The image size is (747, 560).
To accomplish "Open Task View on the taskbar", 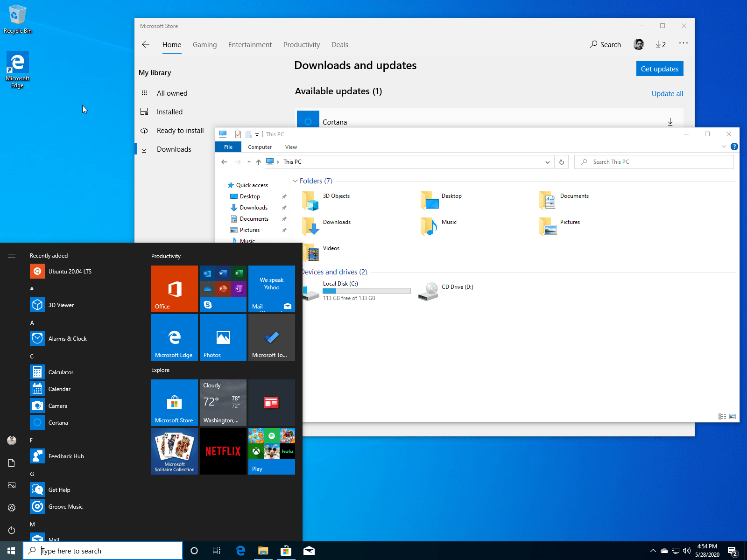I will pos(217,551).
